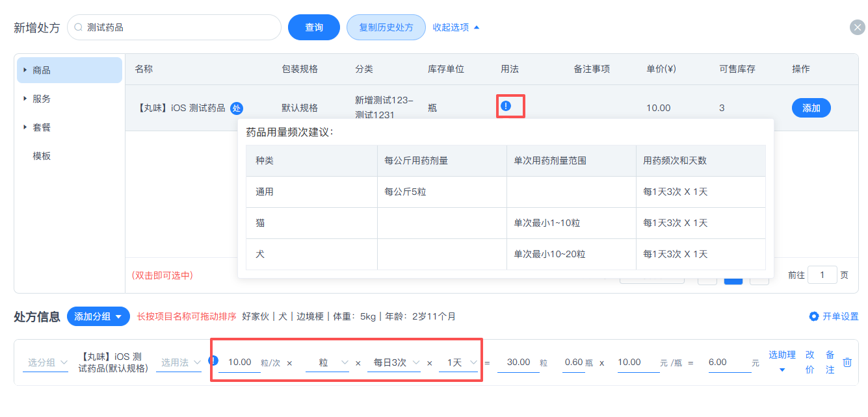868x417 pixels.
Task: Click the 开单设置 gear icon
Action: point(813,316)
